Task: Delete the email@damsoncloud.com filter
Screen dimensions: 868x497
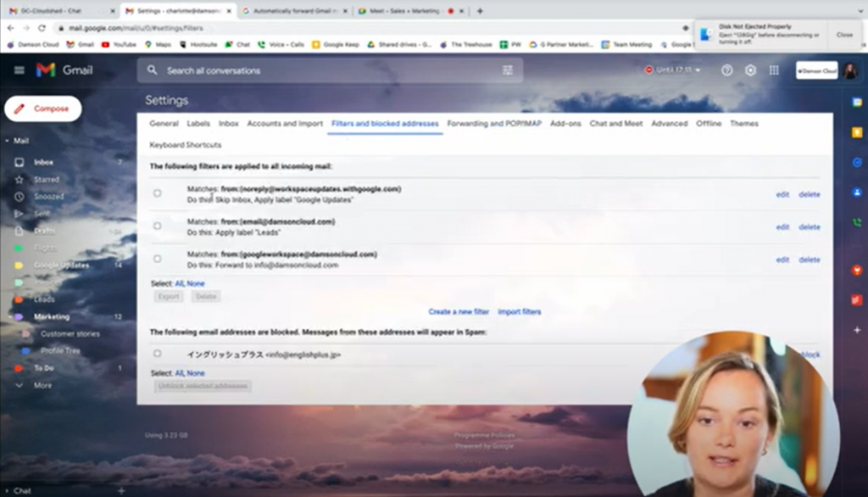Action: 810,227
